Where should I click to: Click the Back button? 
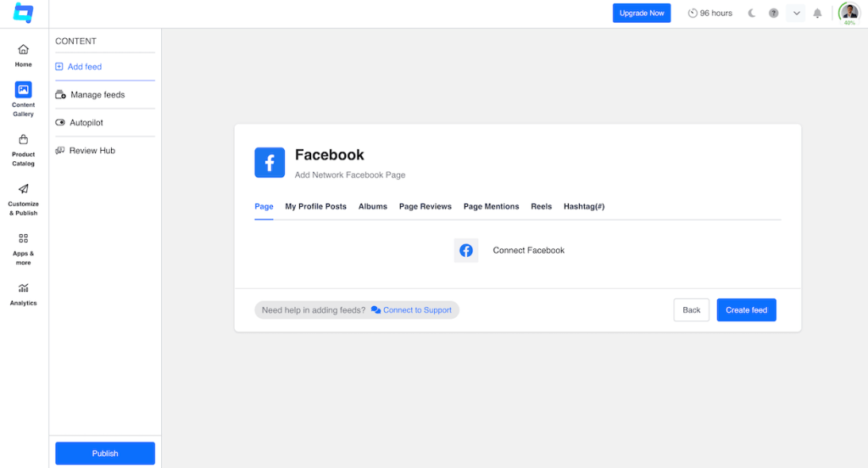click(692, 310)
